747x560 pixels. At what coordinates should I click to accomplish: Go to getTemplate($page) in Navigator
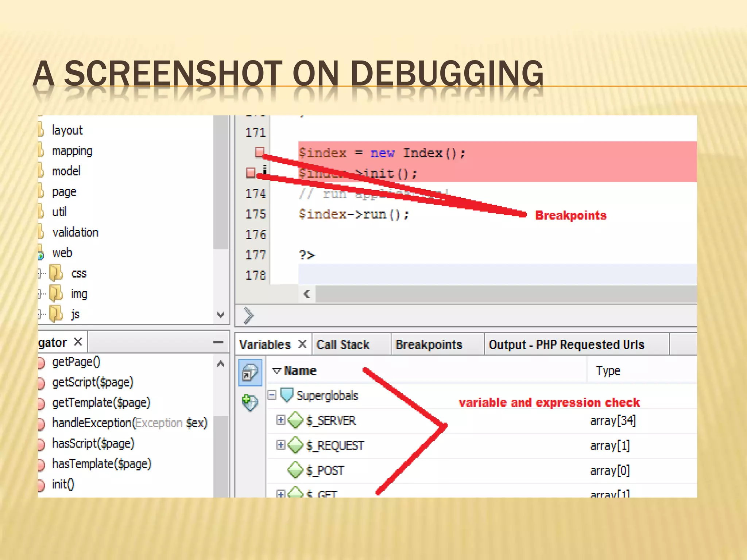pos(101,403)
